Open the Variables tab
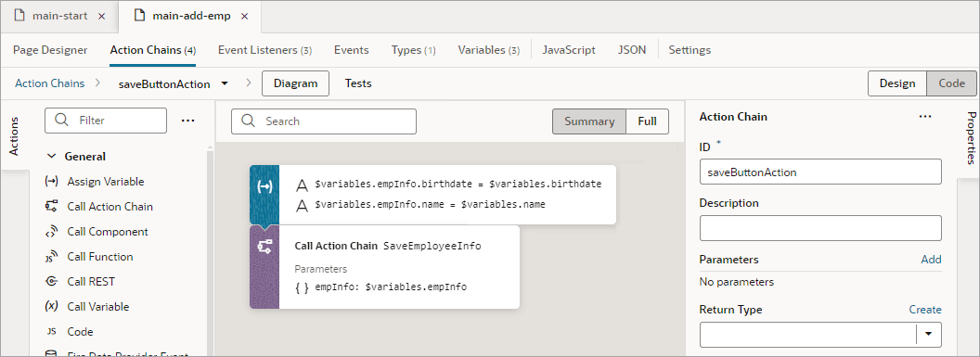Viewport: 980px width, 357px height. click(x=489, y=50)
